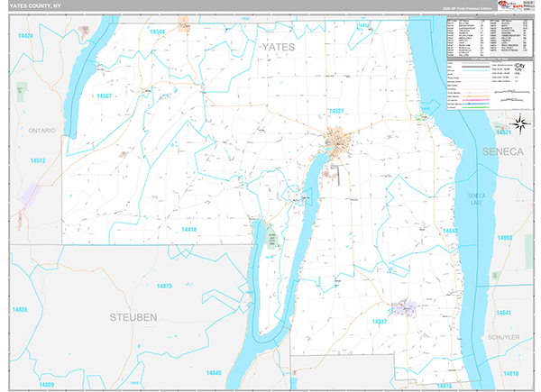This screenshot has width=541, height=392.
Task: Click the compass rose north indicator
Action: pyautogui.click(x=520, y=124)
